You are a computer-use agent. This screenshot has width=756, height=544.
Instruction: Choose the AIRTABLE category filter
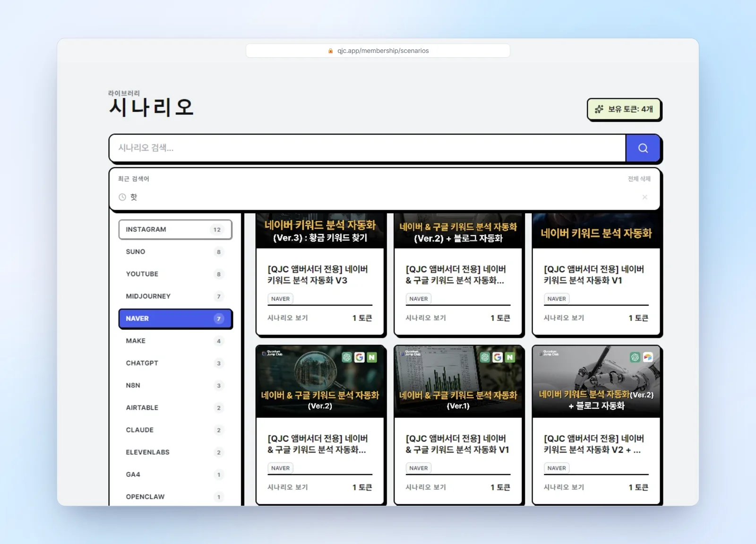pos(175,407)
